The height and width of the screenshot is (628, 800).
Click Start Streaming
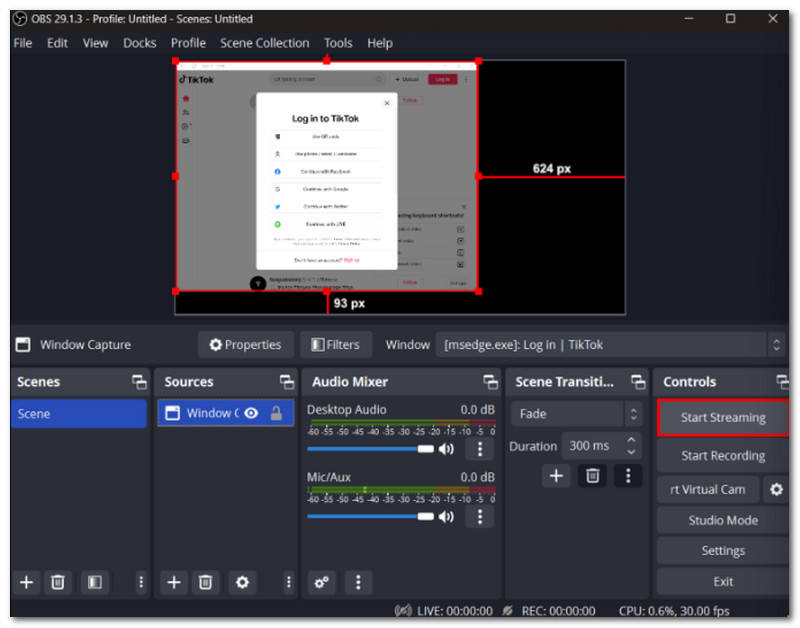click(723, 418)
